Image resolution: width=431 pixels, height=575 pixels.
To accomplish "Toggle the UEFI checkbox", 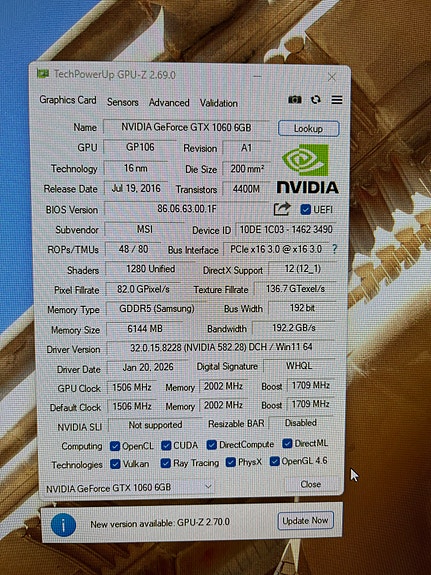I will (305, 209).
